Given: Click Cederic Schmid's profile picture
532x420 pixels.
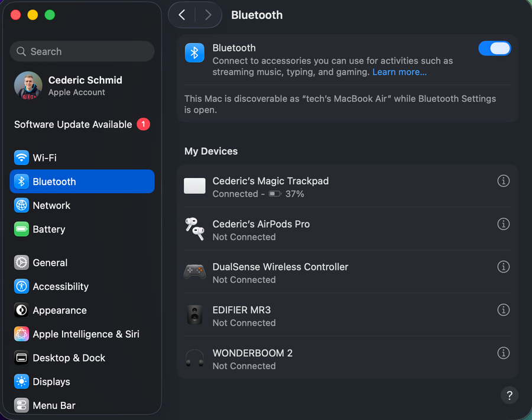Looking at the screenshot, I should (28, 85).
